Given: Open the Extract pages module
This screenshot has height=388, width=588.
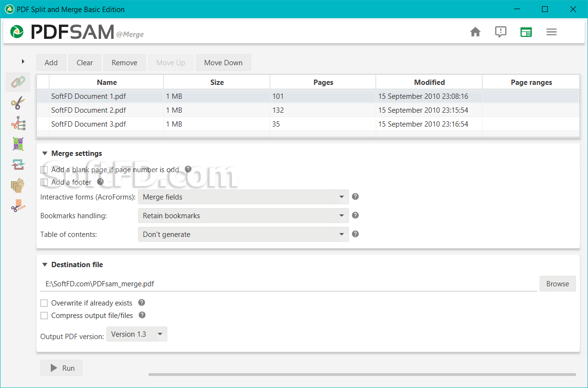Looking at the screenshot, I should [18, 185].
